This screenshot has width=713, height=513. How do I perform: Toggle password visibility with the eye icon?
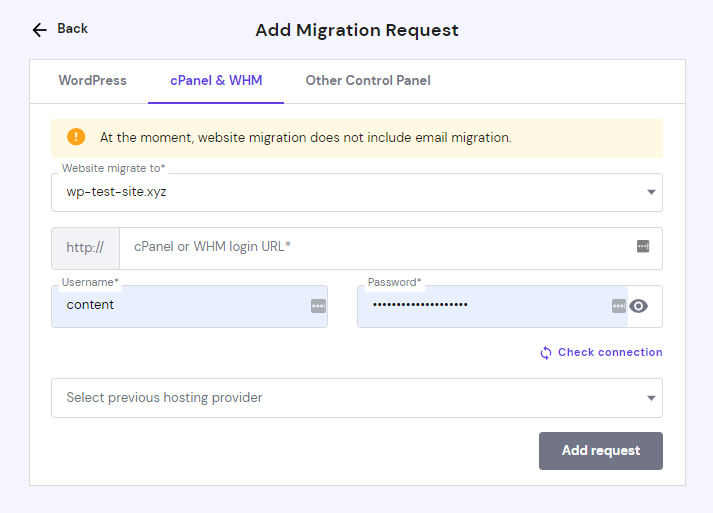point(639,306)
